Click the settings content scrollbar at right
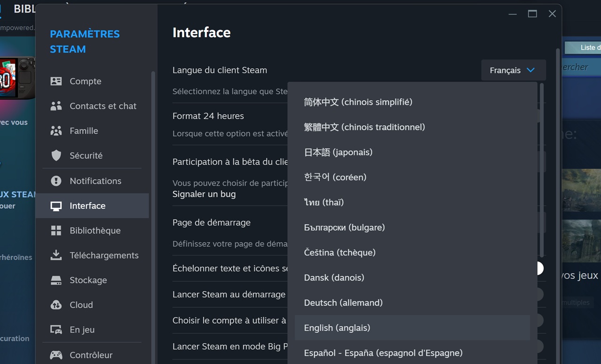601x364 pixels. (x=557, y=206)
